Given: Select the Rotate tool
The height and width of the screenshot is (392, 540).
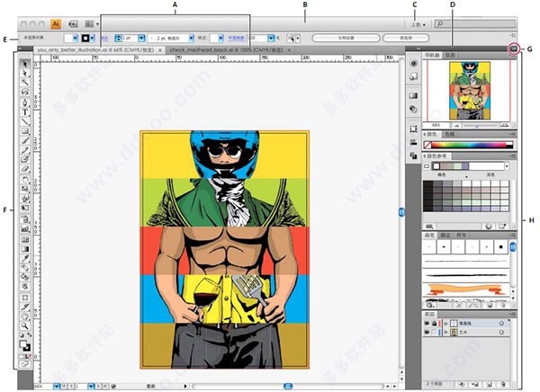Looking at the screenshot, I should click(x=25, y=179).
